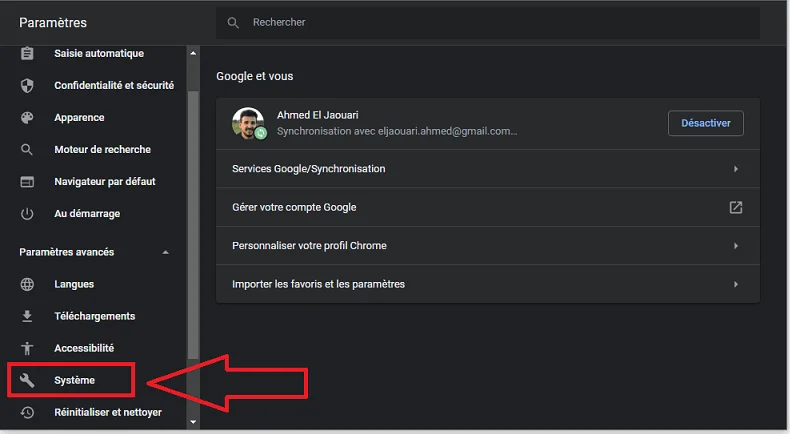Click the Réinitialiser et nettoyer history icon
Screen dimensions: 790x434
[x=27, y=412]
